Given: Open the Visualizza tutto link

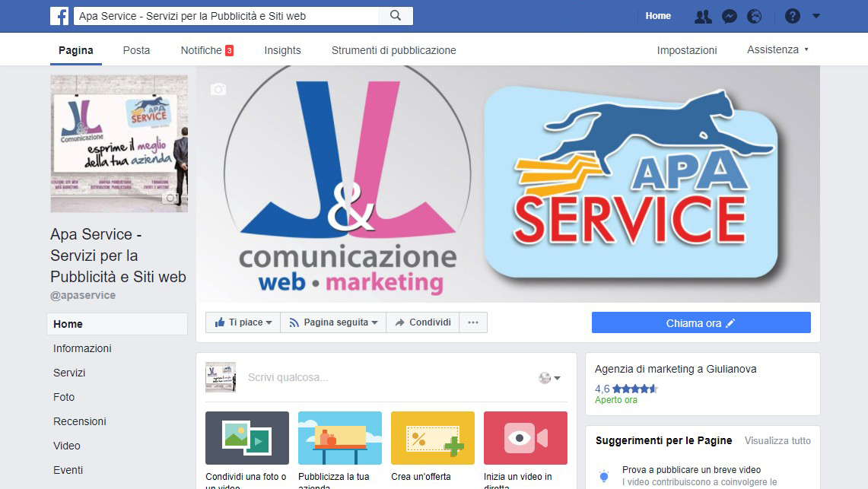Looking at the screenshot, I should [x=777, y=441].
